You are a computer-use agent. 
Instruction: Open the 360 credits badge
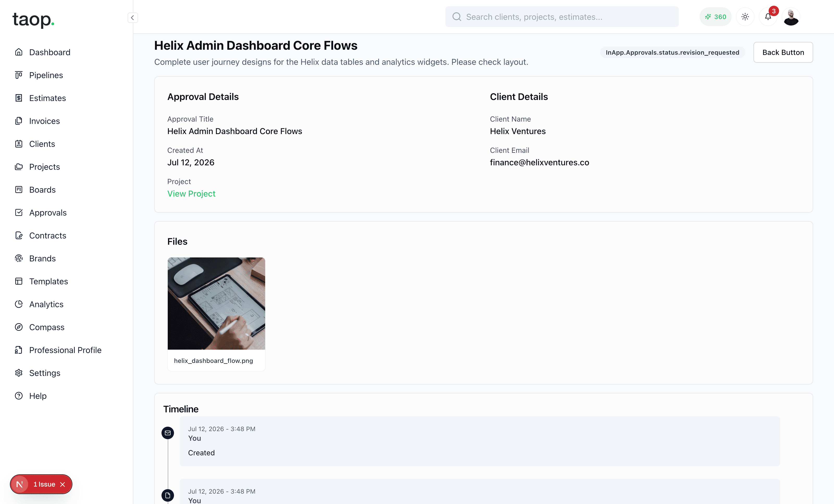click(715, 17)
